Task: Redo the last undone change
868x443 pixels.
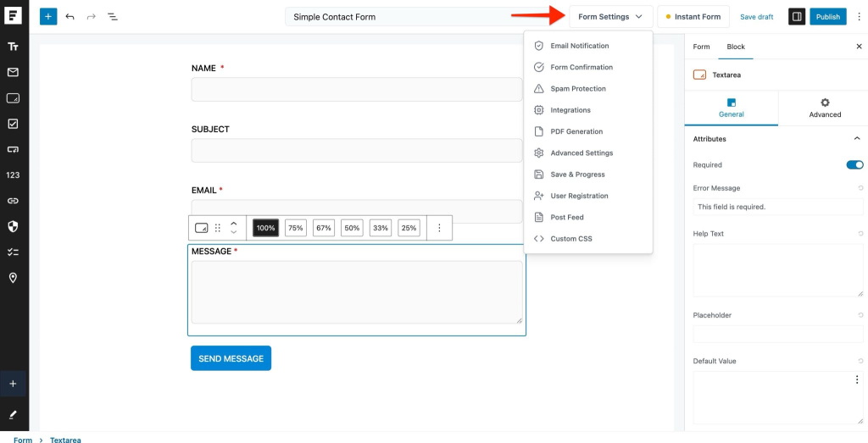Action: pyautogui.click(x=92, y=17)
